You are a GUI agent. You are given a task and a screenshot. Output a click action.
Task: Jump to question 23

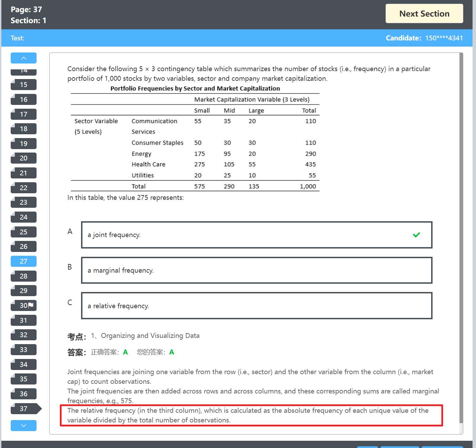(23, 202)
